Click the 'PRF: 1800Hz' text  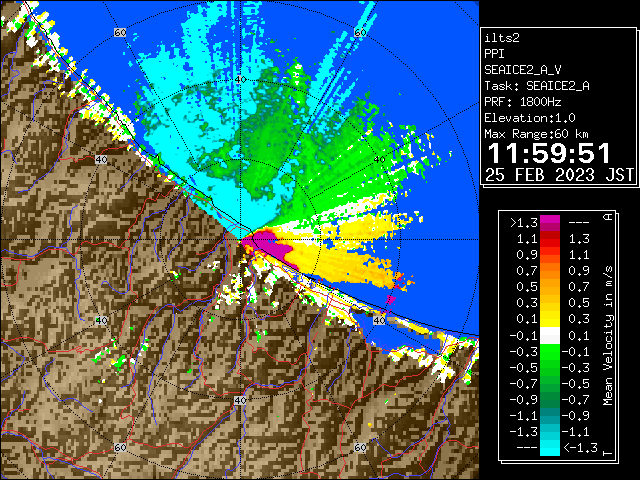click(522, 102)
